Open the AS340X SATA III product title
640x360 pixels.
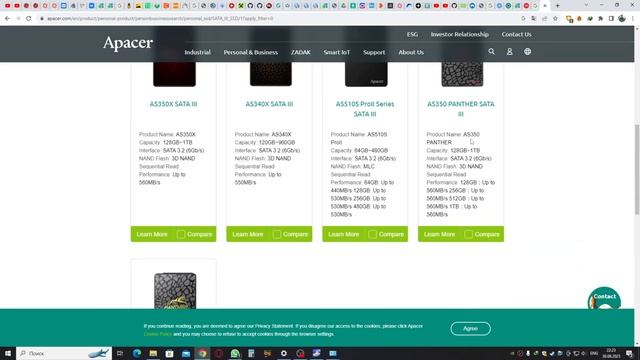point(269,104)
